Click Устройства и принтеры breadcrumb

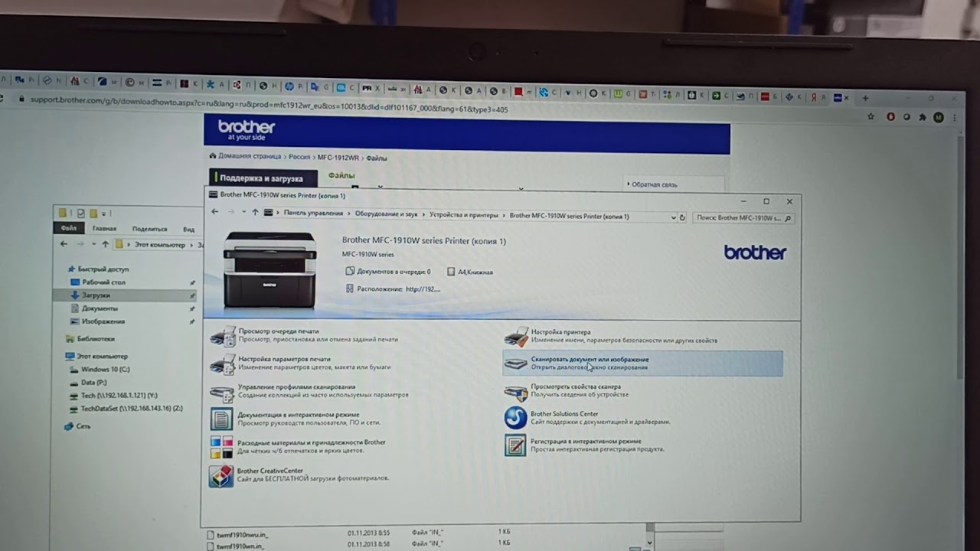pos(463,215)
